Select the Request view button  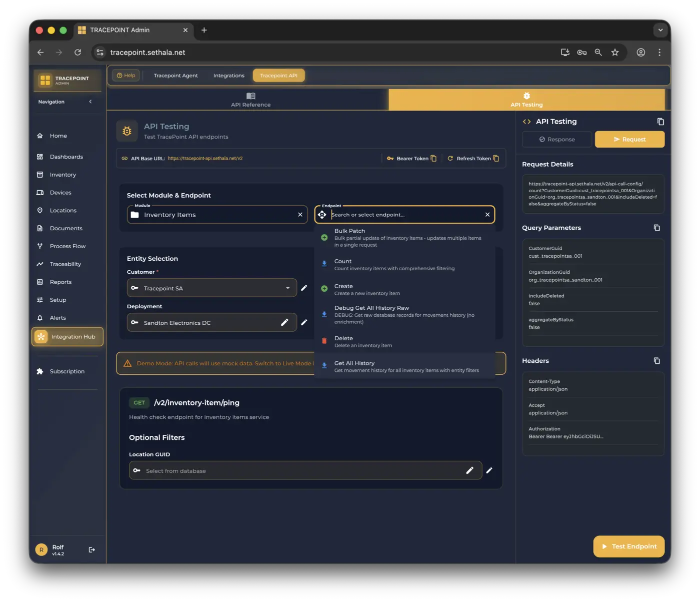click(629, 140)
